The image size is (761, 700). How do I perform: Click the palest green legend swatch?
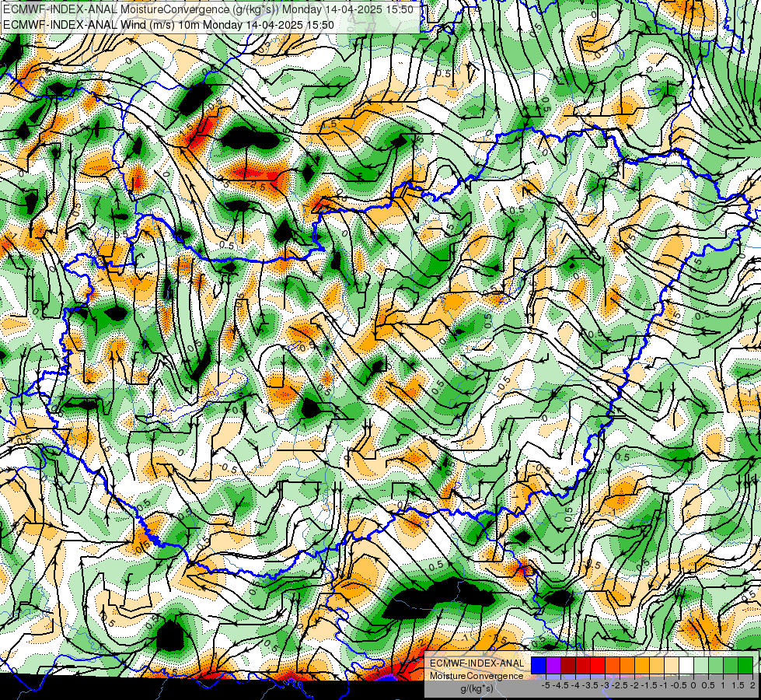pyautogui.click(x=701, y=665)
